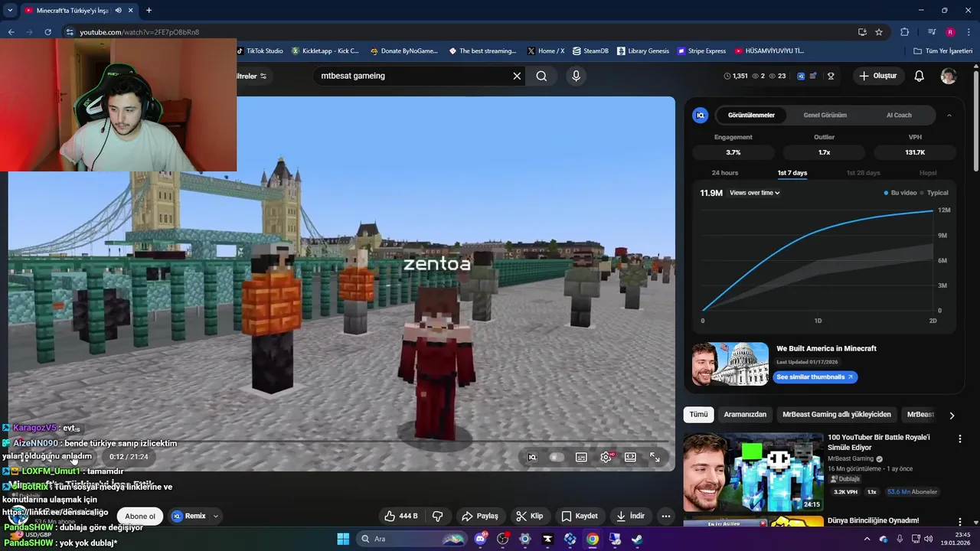Open the Kicklet.app bookmark
The image size is (980, 551).
325,51
